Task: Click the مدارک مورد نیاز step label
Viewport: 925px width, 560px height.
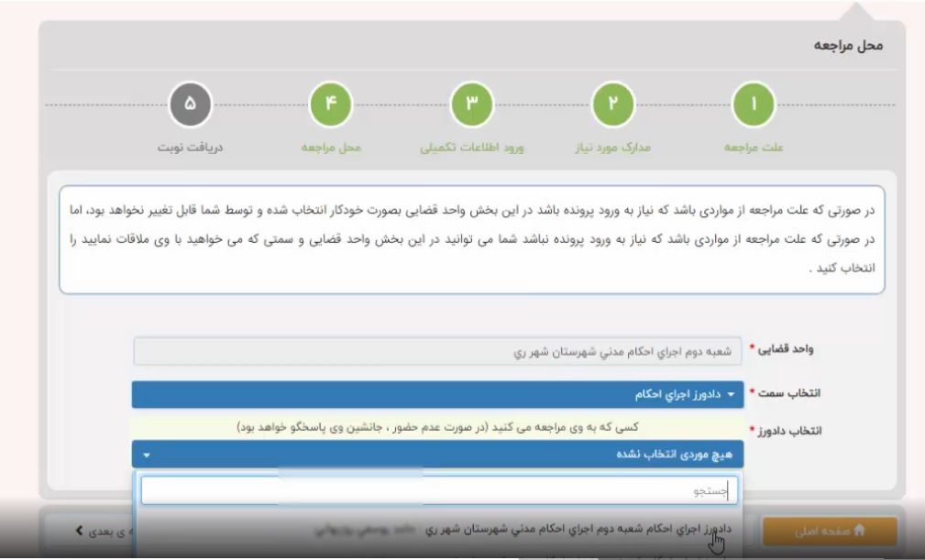Action: click(x=613, y=147)
